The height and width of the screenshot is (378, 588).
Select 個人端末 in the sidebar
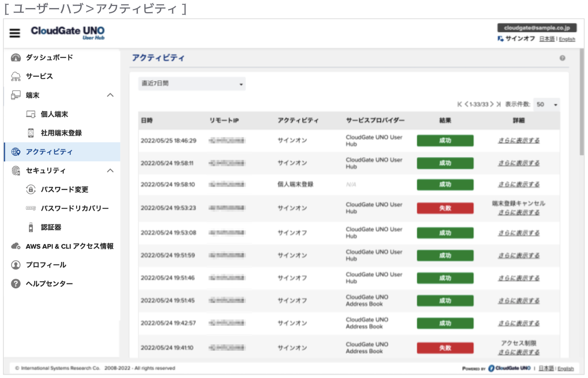click(x=55, y=114)
